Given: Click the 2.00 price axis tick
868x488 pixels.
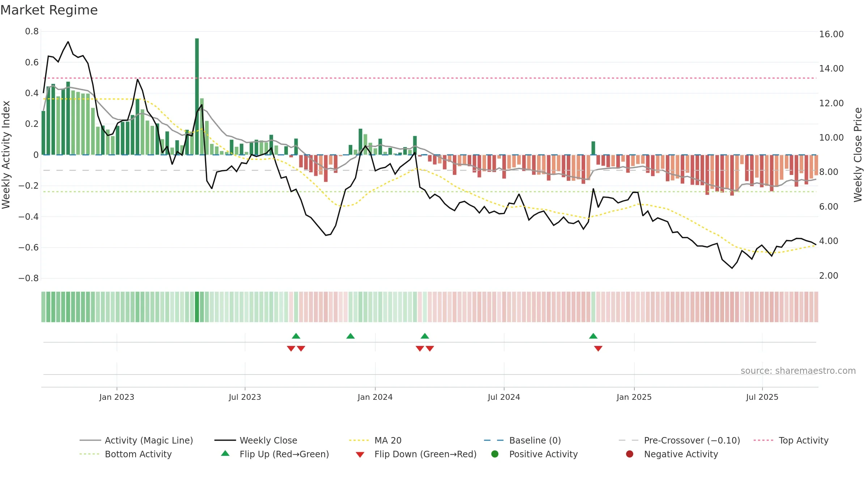Looking at the screenshot, I should [829, 276].
